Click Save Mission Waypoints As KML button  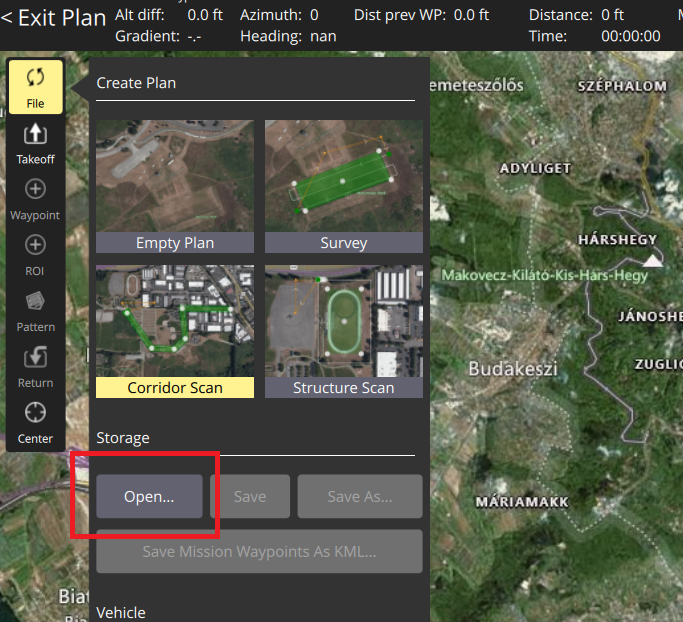click(259, 551)
